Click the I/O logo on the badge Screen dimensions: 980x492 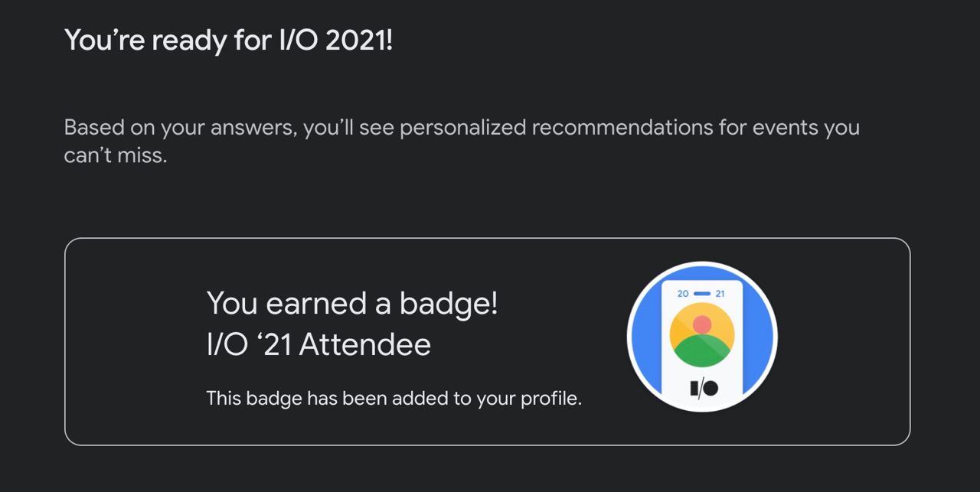click(704, 388)
